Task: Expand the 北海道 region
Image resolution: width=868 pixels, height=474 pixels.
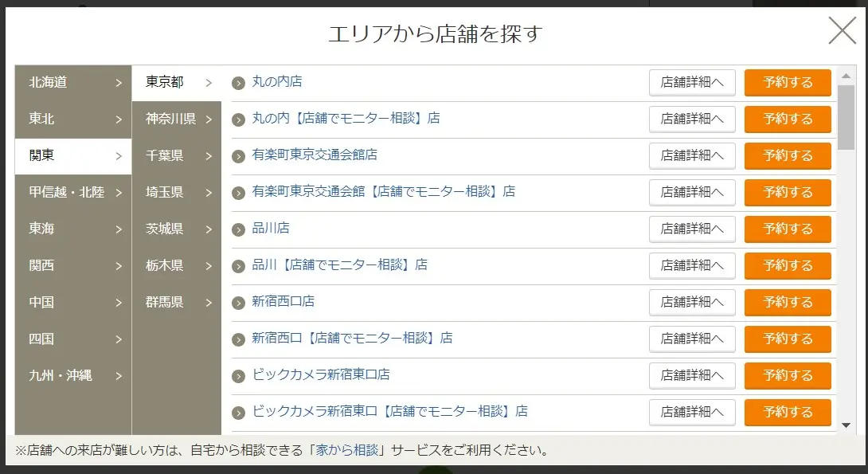Action: pos(73,83)
